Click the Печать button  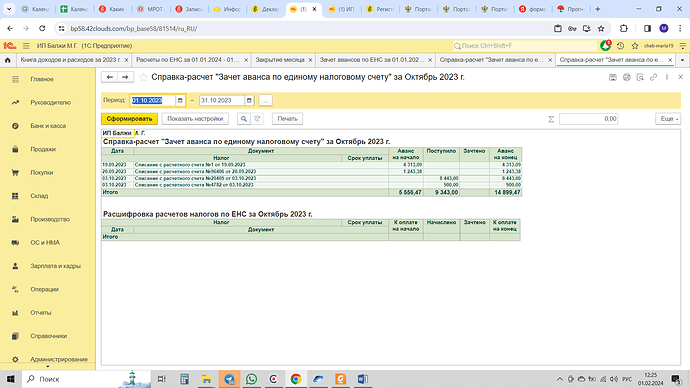(287, 119)
